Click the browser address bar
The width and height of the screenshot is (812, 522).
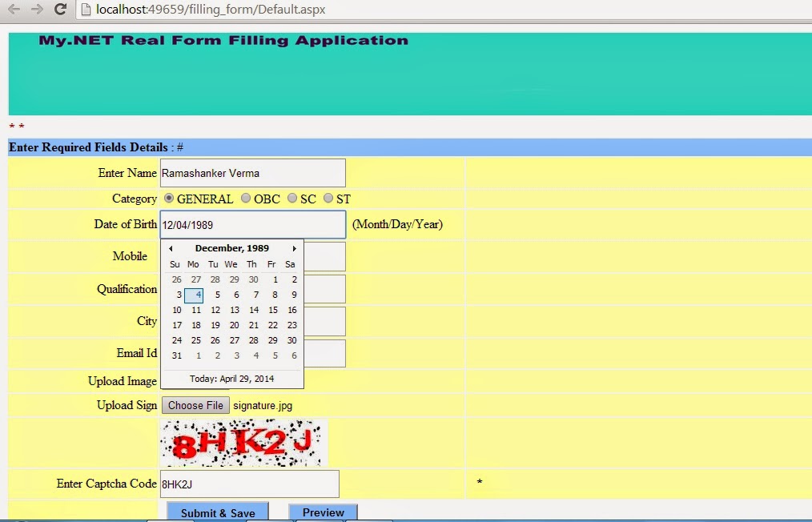coord(320,10)
